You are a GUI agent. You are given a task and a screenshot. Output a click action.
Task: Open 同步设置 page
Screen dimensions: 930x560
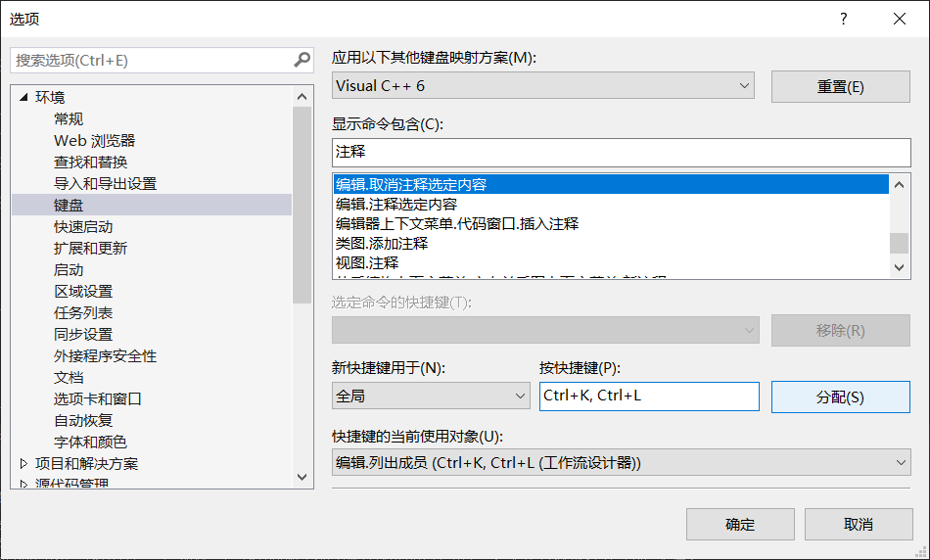(83, 334)
